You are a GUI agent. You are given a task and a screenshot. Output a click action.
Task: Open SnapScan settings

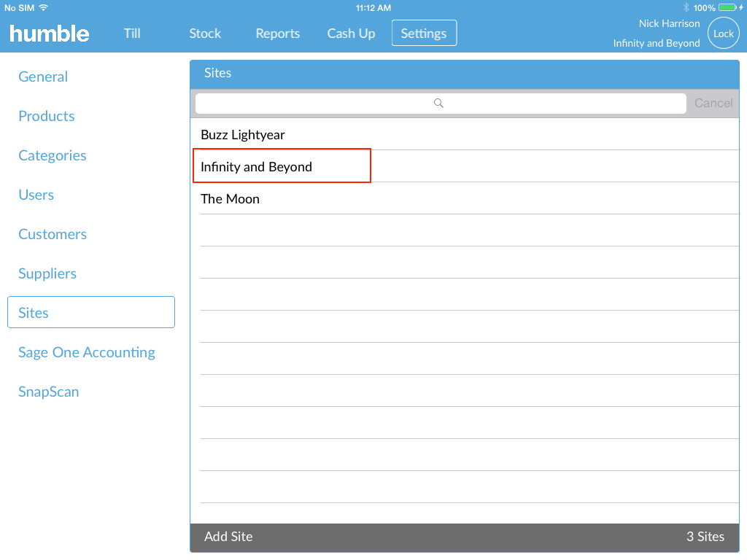click(x=49, y=392)
